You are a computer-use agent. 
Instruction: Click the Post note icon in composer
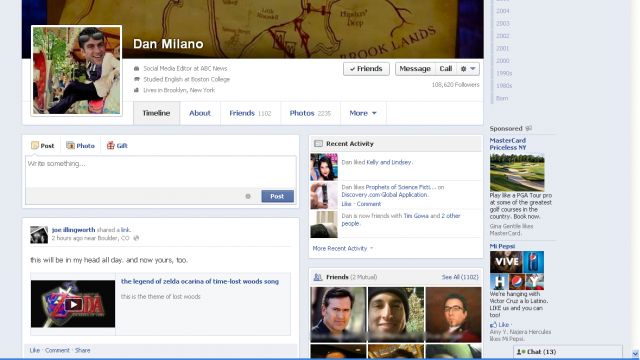click(x=35, y=145)
